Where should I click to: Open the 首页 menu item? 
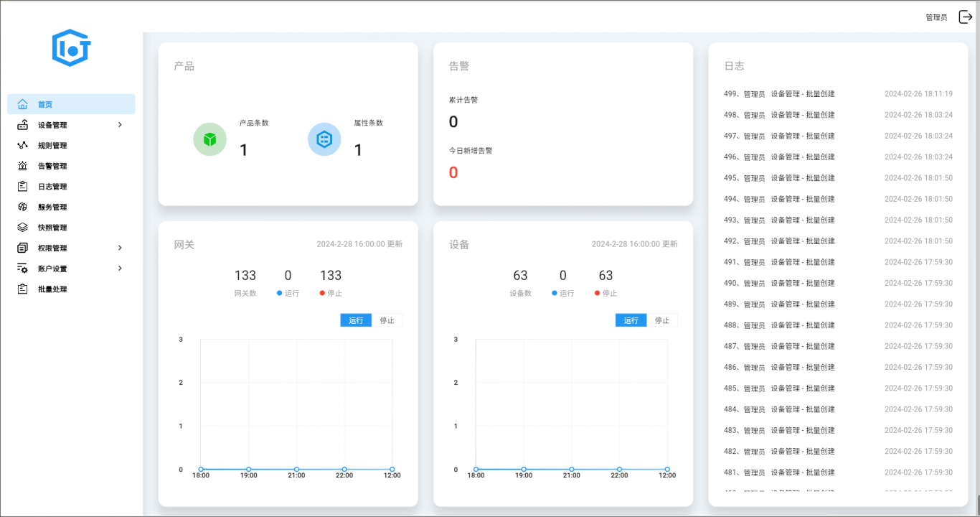[71, 104]
